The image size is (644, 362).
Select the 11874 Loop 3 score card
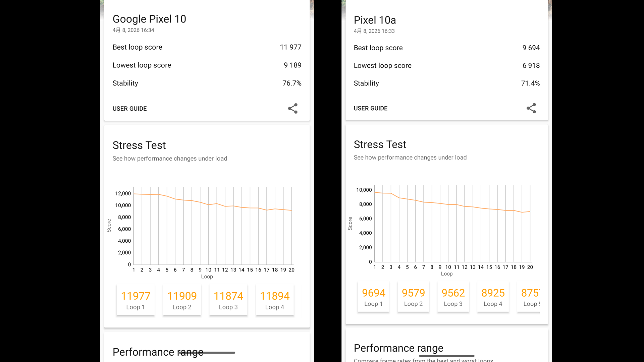pyautogui.click(x=228, y=300)
